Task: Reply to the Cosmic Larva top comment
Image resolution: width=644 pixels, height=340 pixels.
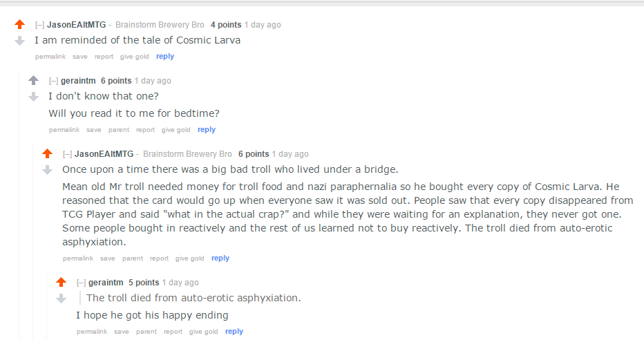Action: point(165,56)
